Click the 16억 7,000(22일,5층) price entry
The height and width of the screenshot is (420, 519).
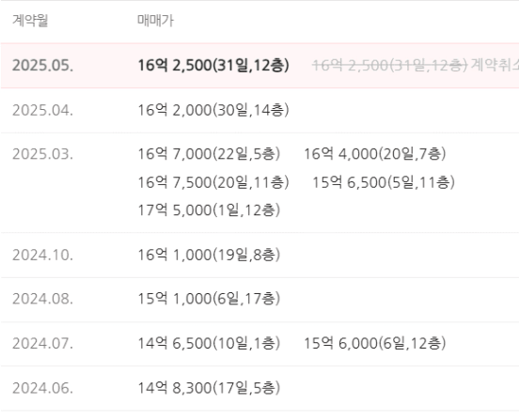coord(209,154)
